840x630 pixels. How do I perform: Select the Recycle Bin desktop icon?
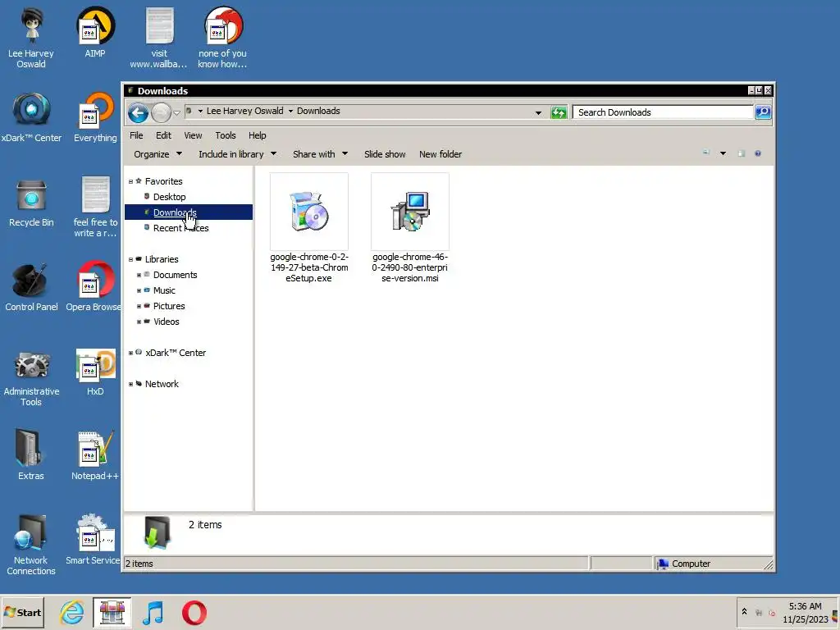coord(31,202)
